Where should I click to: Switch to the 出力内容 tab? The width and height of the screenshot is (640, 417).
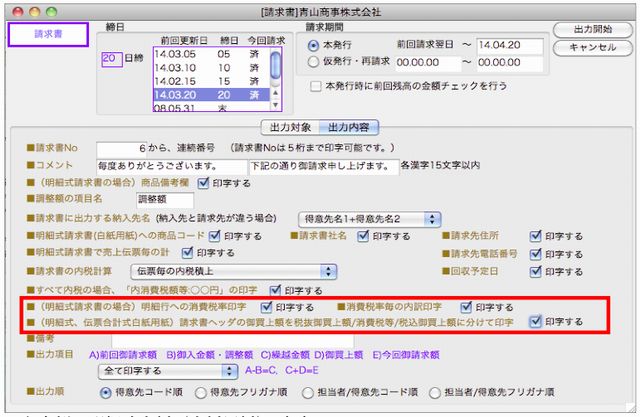(x=349, y=127)
